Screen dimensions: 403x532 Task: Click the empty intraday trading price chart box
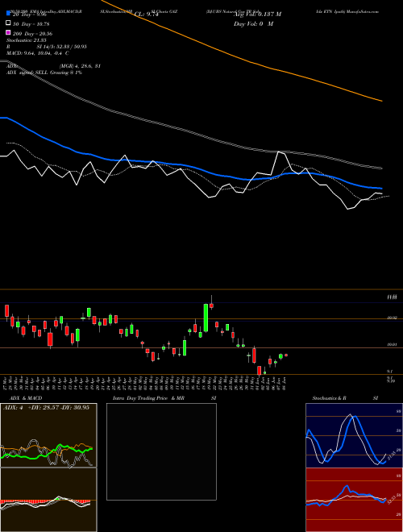[x=161, y=451]
